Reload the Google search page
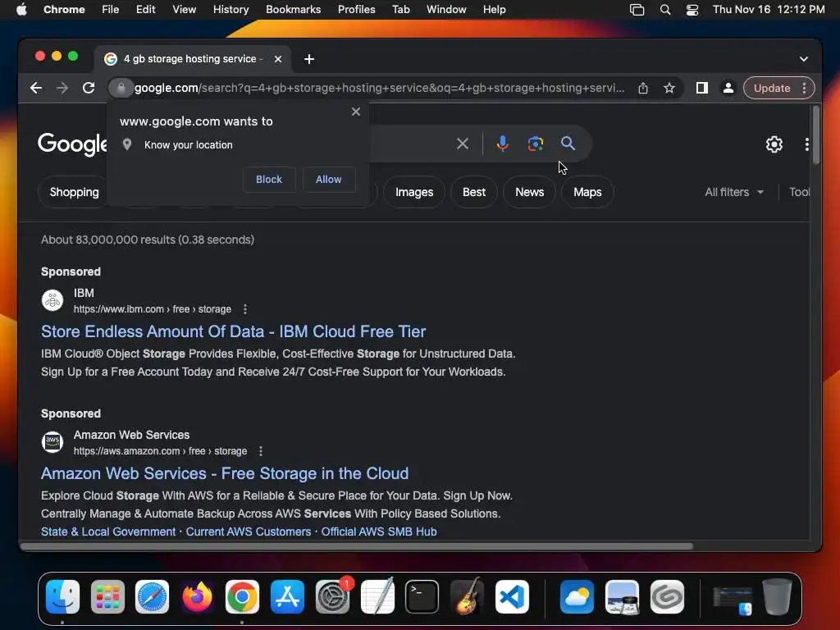Image resolution: width=840 pixels, height=630 pixels. (x=89, y=88)
